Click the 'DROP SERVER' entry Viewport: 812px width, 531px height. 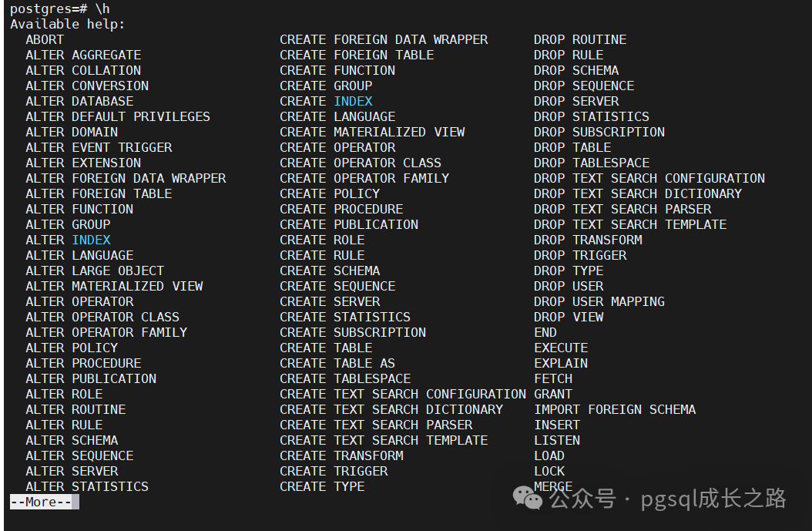click(x=576, y=101)
